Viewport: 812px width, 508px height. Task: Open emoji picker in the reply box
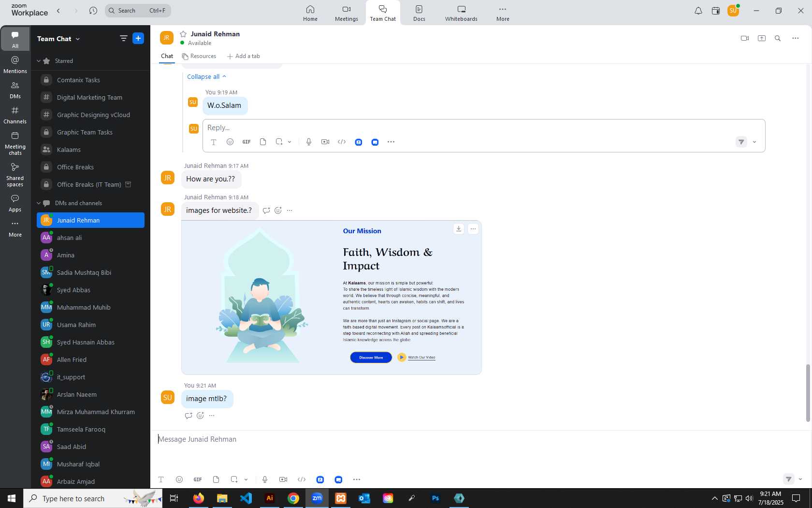coord(230,142)
